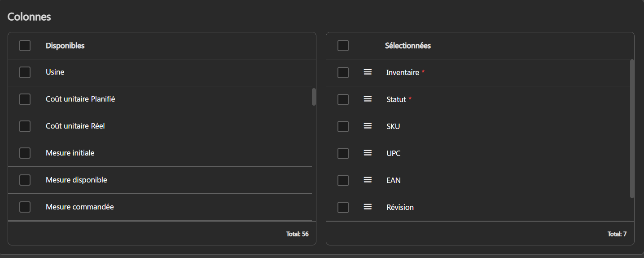Check the Mesure initiale checkbox
This screenshot has width=644, height=258.
(x=25, y=153)
